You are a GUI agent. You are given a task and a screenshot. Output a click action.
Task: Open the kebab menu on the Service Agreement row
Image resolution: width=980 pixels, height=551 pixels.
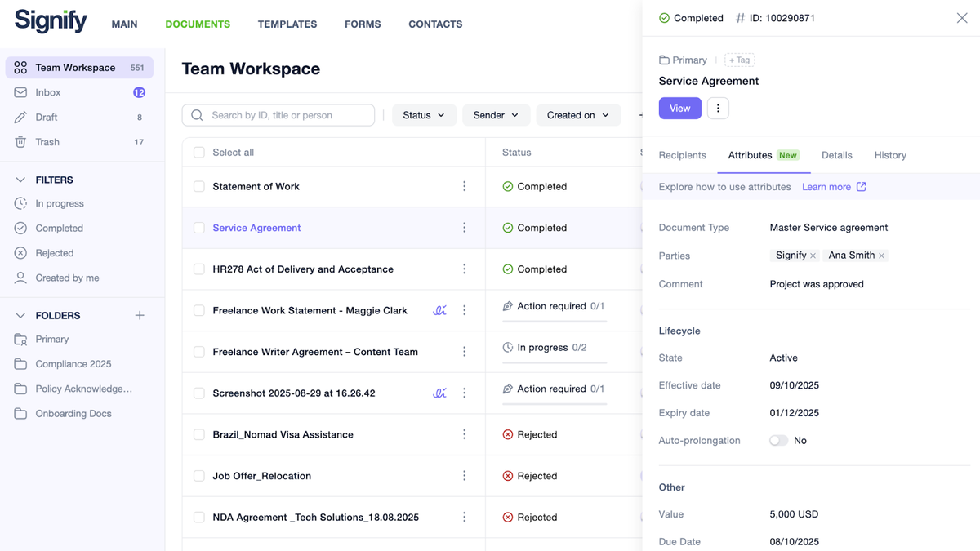465,228
